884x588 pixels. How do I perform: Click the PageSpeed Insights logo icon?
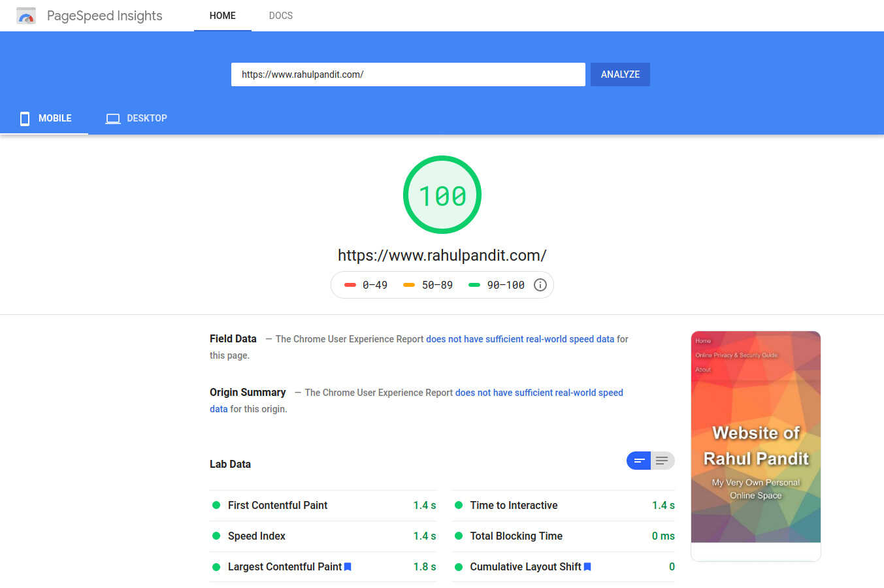click(25, 15)
